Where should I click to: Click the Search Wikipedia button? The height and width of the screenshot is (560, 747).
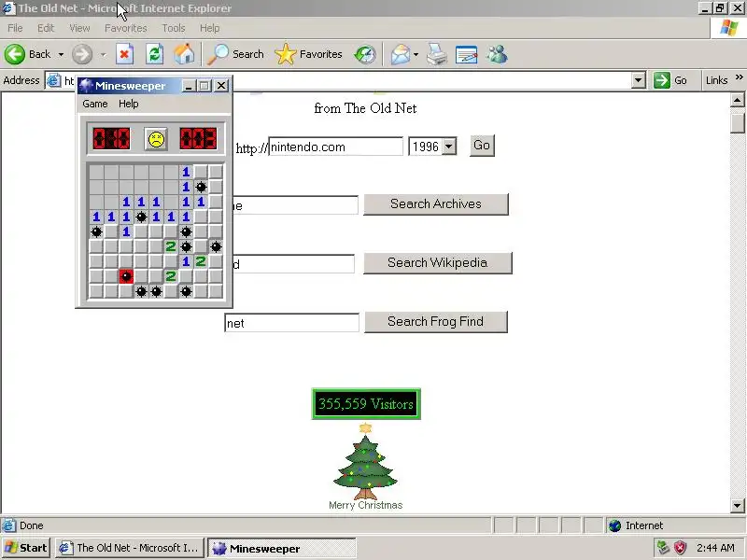[x=437, y=263]
